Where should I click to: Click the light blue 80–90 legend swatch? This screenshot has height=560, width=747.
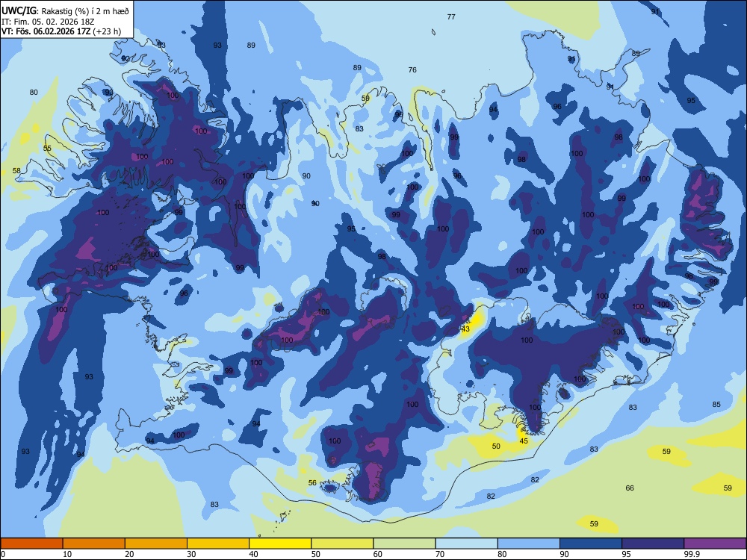[529, 544]
